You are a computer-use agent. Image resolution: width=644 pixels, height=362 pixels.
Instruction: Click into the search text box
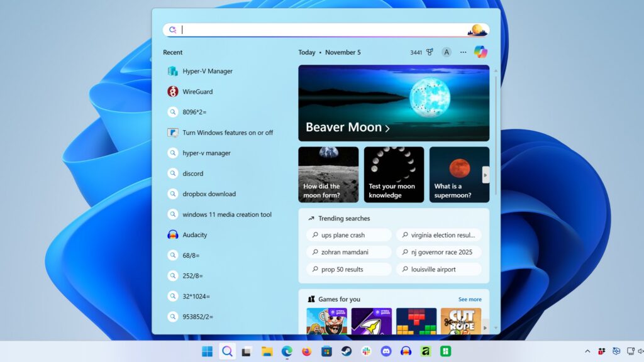321,30
